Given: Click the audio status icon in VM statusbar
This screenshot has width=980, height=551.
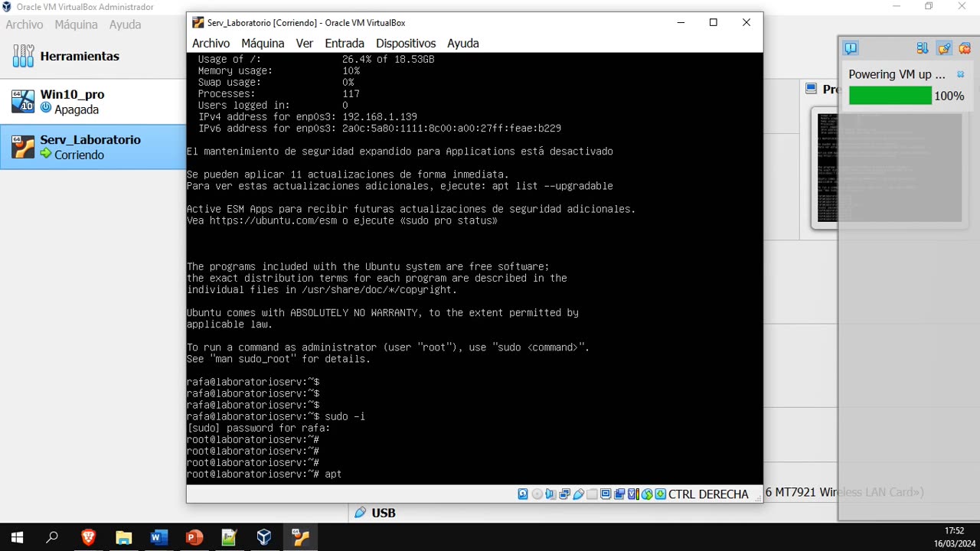Looking at the screenshot, I should click(550, 494).
